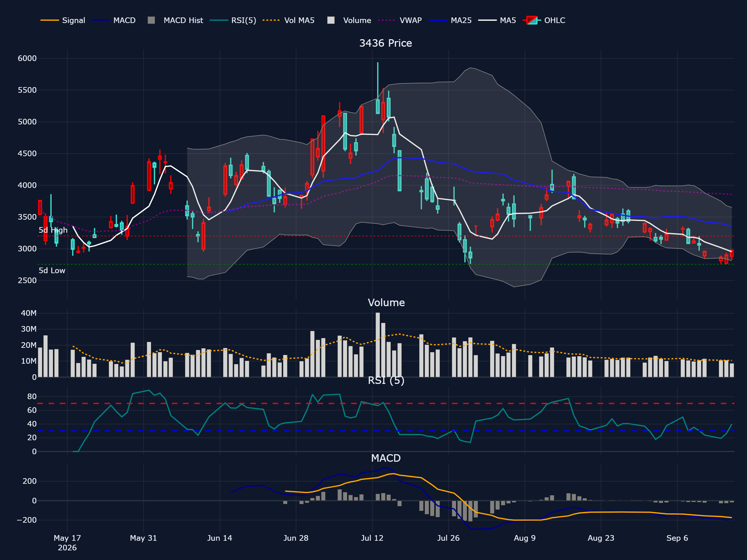The image size is (747, 560).
Task: Toggle Vol MA5 legend entry
Action: 289,20
